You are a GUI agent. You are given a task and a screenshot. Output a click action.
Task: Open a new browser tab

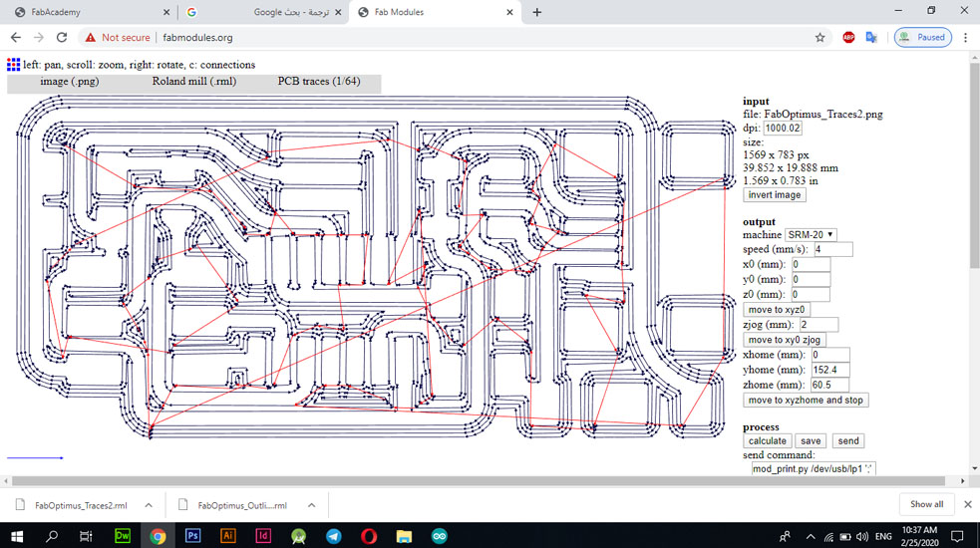tap(537, 12)
